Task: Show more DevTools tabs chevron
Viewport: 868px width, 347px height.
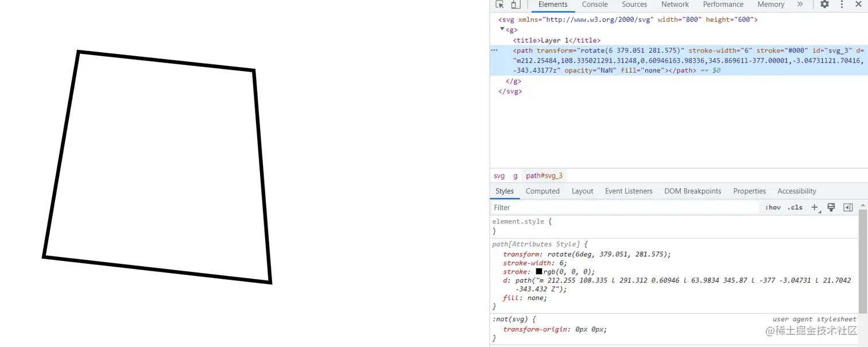Action: point(800,5)
